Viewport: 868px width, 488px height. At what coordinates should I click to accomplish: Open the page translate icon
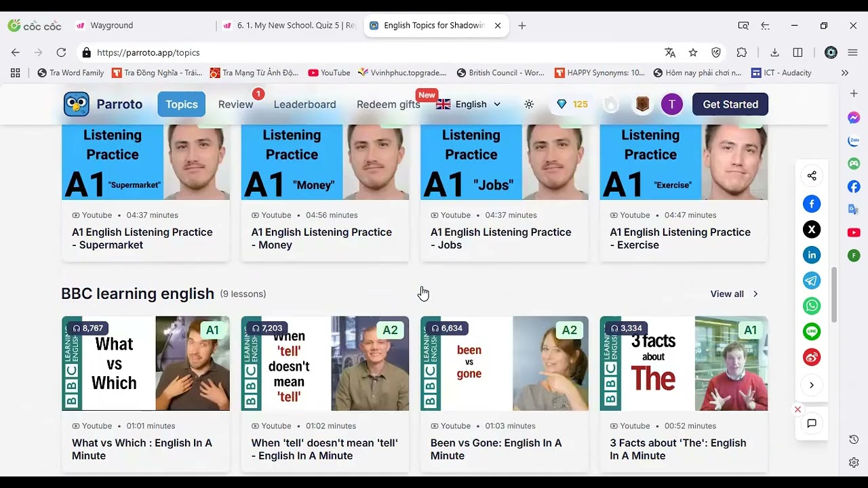(670, 53)
